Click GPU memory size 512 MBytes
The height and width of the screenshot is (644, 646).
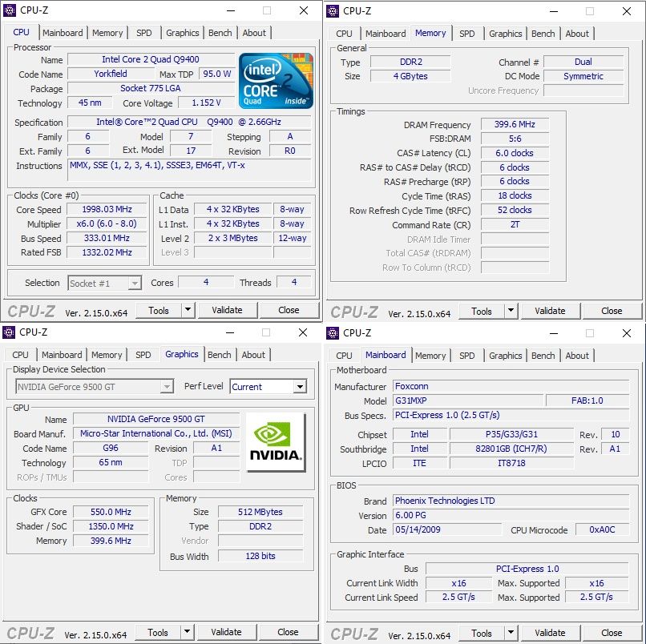(260, 512)
